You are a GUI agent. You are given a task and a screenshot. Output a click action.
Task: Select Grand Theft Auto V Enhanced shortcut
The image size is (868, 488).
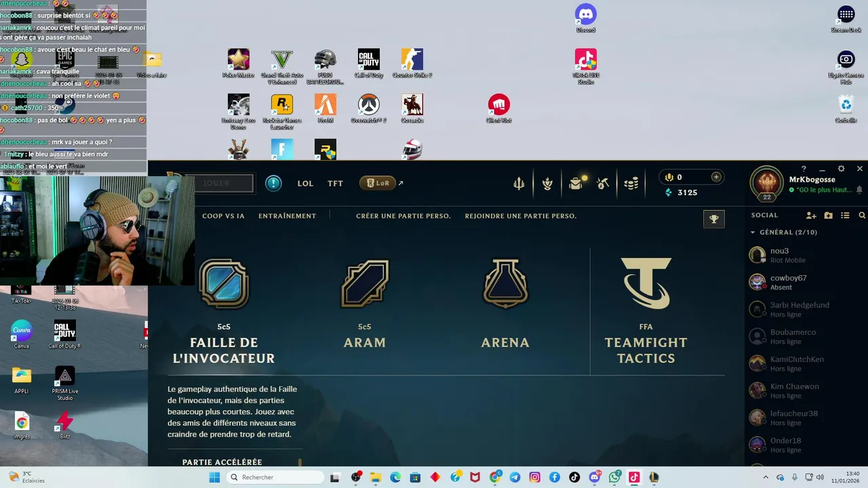click(x=281, y=66)
